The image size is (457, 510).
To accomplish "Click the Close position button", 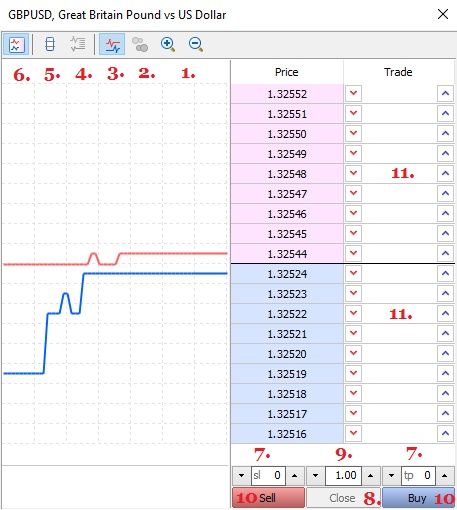I will coord(343,498).
